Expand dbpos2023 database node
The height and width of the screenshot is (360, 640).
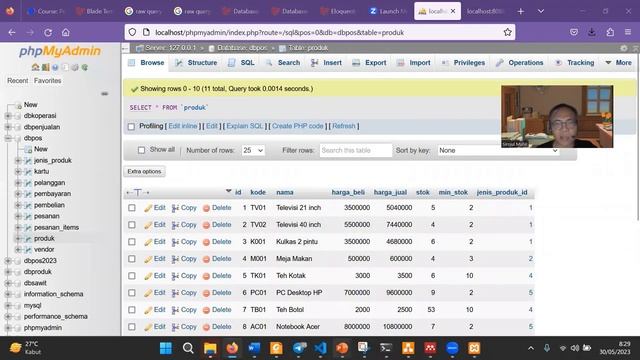8,260
